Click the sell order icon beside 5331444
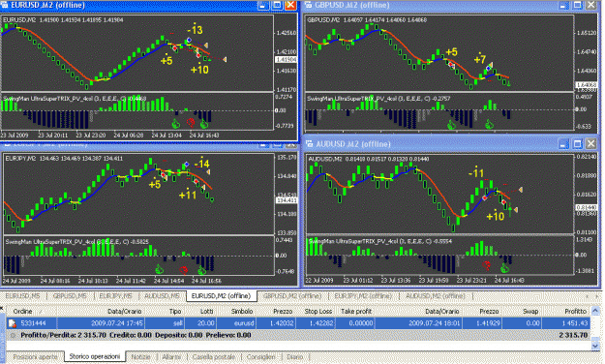The image size is (605, 364). (x=13, y=323)
